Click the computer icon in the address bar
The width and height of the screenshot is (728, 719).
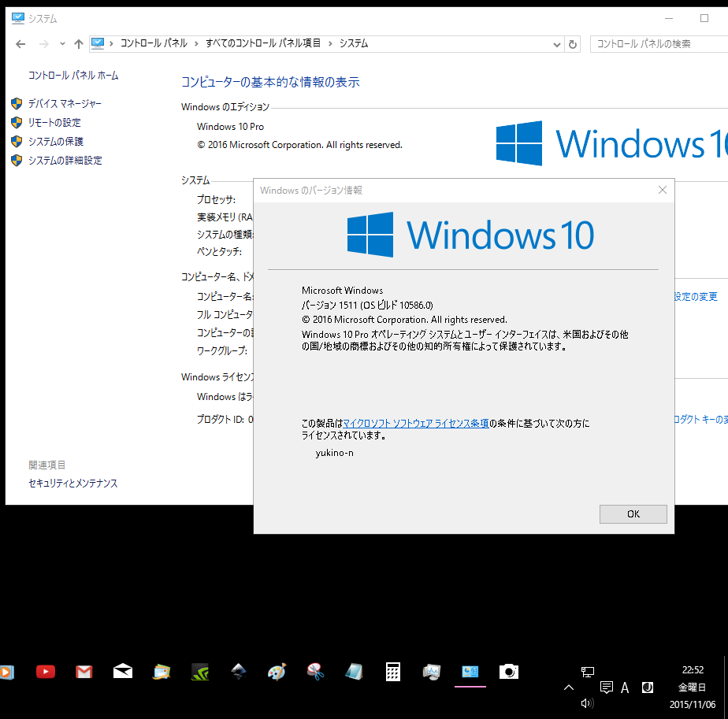tap(98, 43)
